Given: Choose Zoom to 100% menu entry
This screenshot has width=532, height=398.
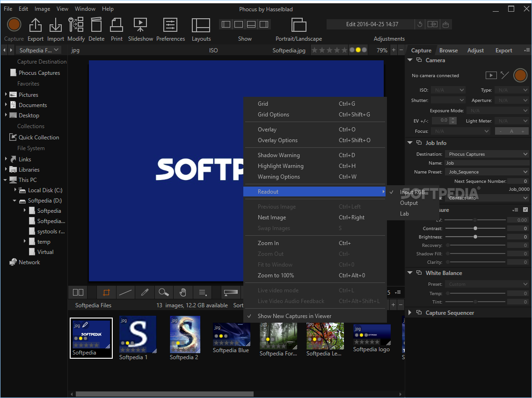Looking at the screenshot, I should [314, 275].
